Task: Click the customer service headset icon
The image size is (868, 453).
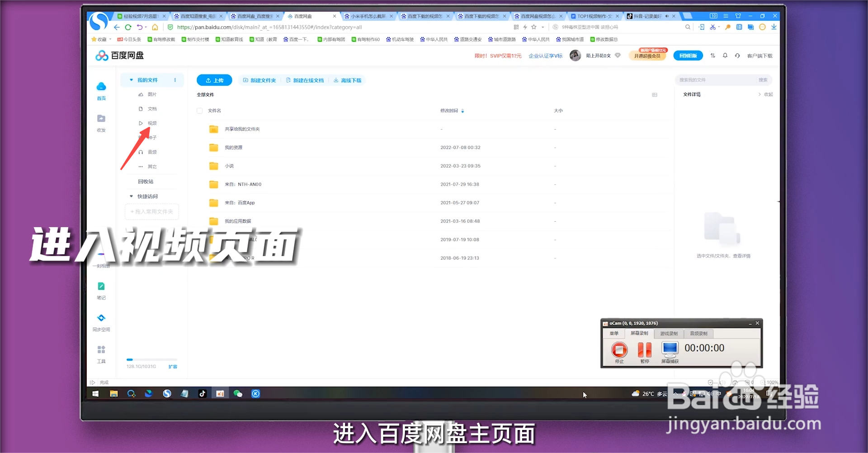Action: (737, 56)
